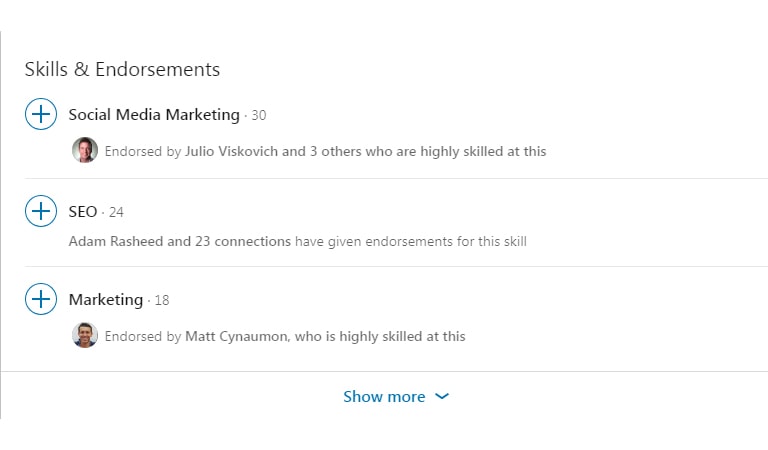This screenshot has width=768, height=450.
Task: Click the 30 endorsements count
Action: (259, 116)
